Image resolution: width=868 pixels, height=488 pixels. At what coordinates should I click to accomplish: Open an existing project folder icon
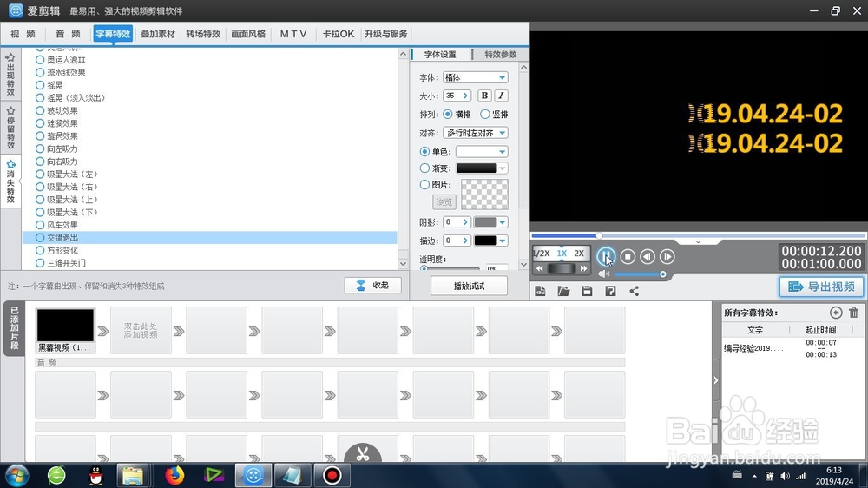tap(563, 291)
